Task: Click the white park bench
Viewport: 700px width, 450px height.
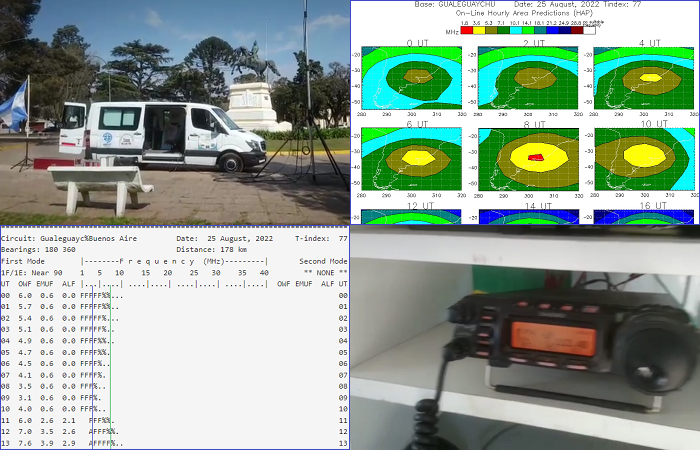Action: coord(99,186)
